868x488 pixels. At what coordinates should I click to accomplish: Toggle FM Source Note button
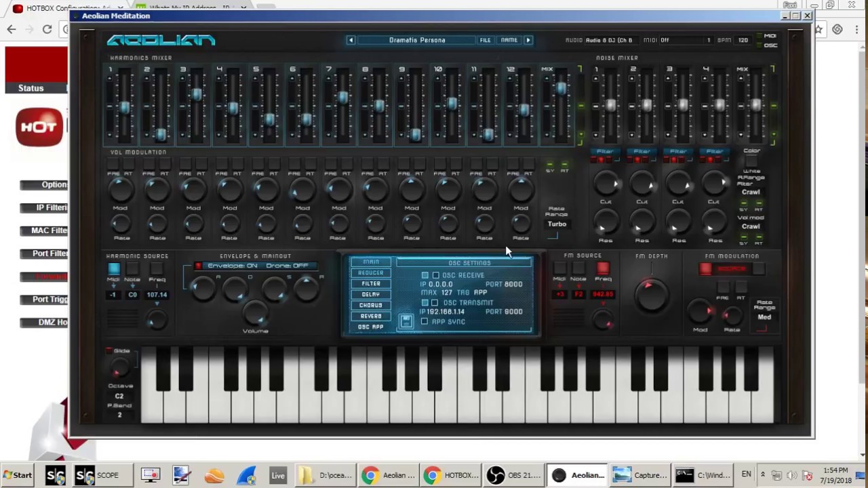click(x=578, y=270)
